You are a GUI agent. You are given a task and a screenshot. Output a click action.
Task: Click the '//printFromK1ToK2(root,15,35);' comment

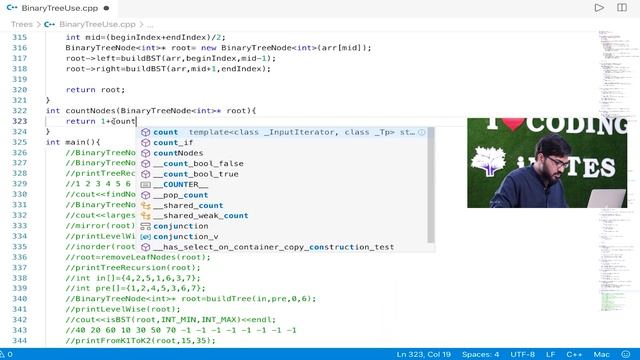(x=140, y=340)
